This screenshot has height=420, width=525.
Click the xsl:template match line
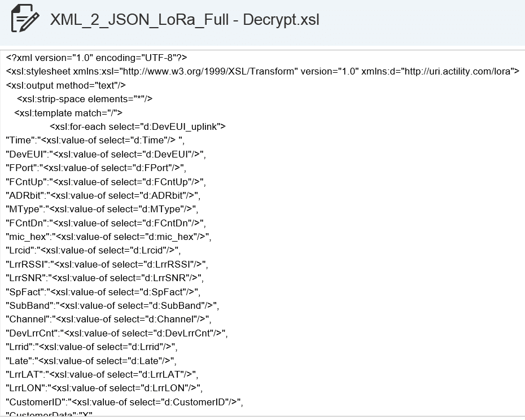pos(68,112)
